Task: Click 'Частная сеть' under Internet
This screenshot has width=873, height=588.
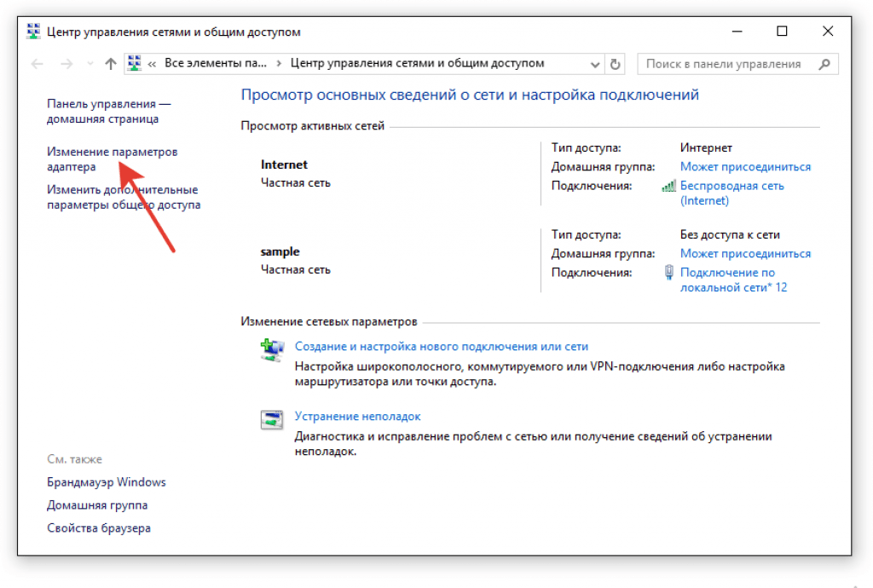Action: pyautogui.click(x=296, y=182)
